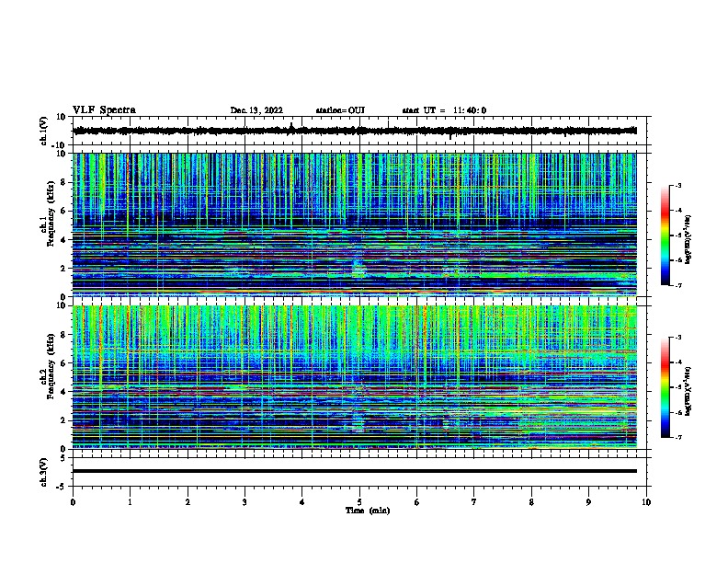Image resolution: width=728 pixels, height=563 pixels.
Task: Click the station label in the header
Action: pyautogui.click(x=340, y=110)
